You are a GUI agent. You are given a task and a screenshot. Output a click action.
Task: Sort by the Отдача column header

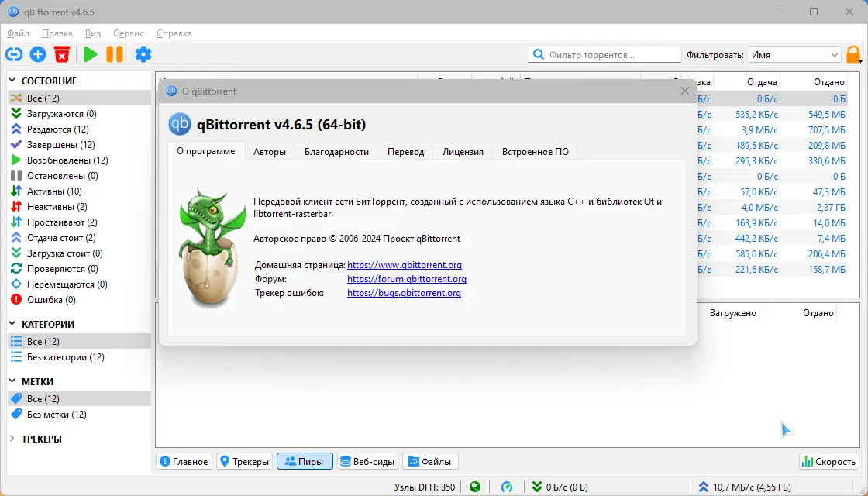tap(746, 82)
